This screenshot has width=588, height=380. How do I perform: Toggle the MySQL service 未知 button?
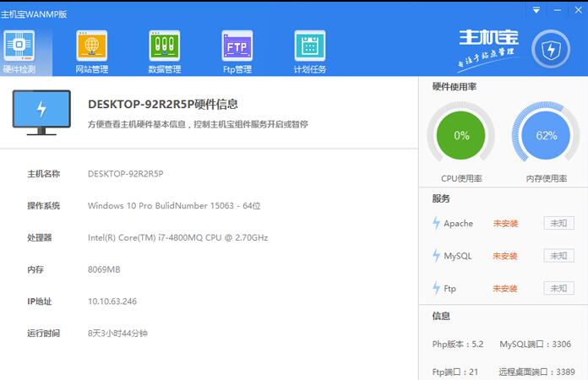(558, 256)
